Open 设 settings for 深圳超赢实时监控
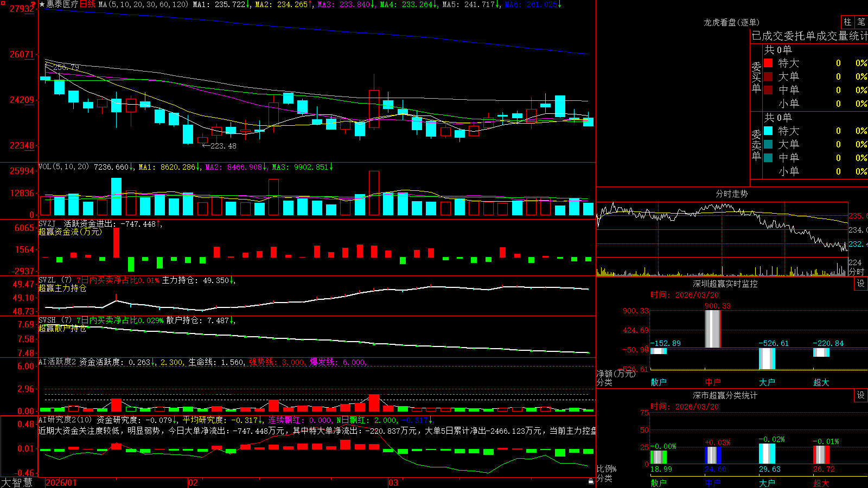 (x=860, y=284)
